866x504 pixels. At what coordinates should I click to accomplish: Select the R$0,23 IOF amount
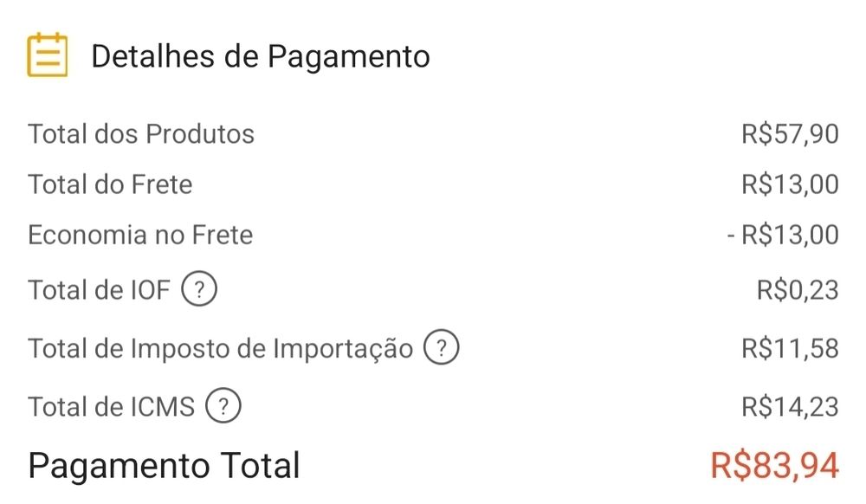(x=798, y=289)
